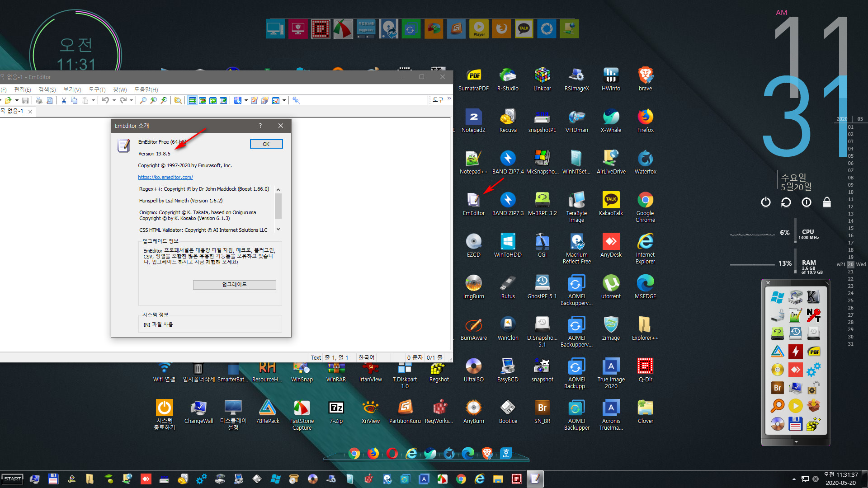Viewport: 868px width, 488px height.
Task: Expand dropdown next to the configuration icon
Action: tap(246, 100)
